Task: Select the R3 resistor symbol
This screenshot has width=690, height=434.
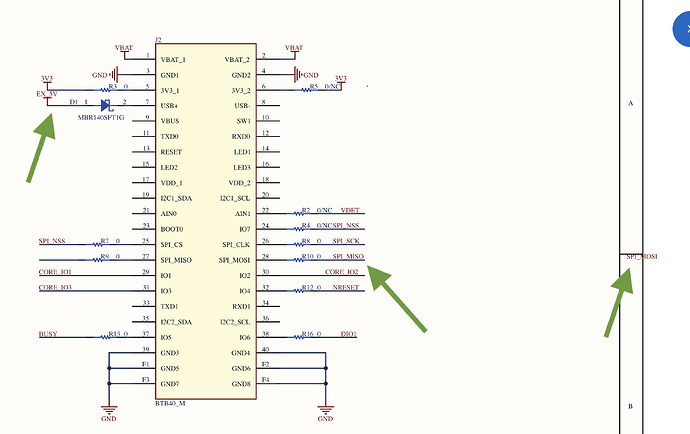Action: [x=105, y=90]
